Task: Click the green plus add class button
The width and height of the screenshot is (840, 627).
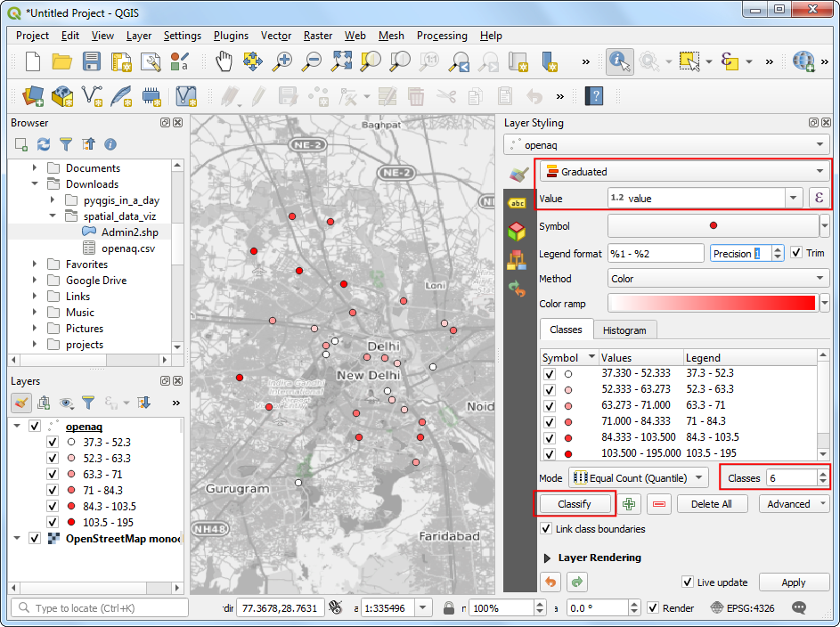Action: click(630, 504)
